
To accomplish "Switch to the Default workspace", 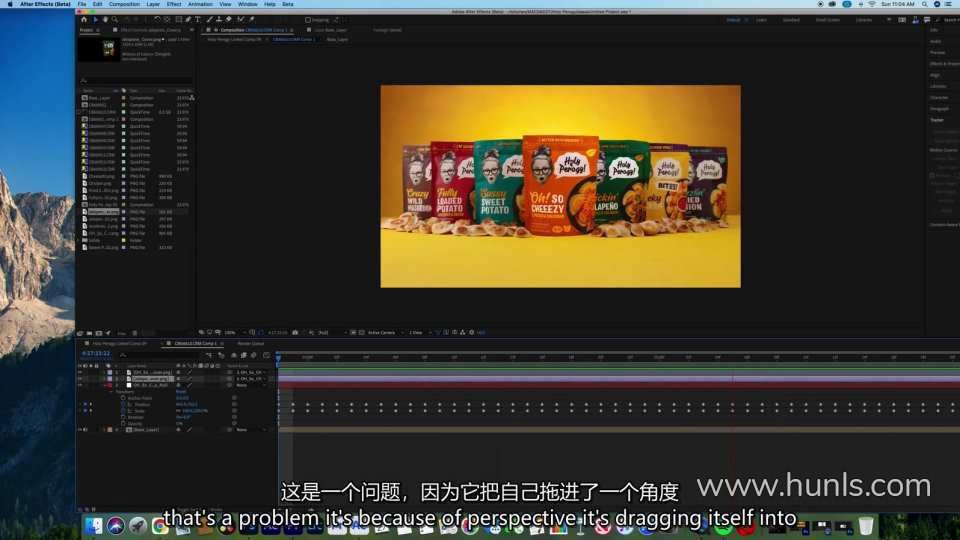I will [733, 20].
